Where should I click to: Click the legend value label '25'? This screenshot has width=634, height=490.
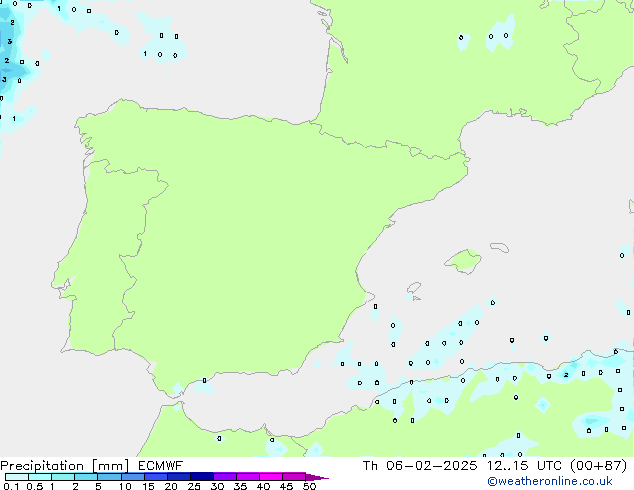[194, 486]
